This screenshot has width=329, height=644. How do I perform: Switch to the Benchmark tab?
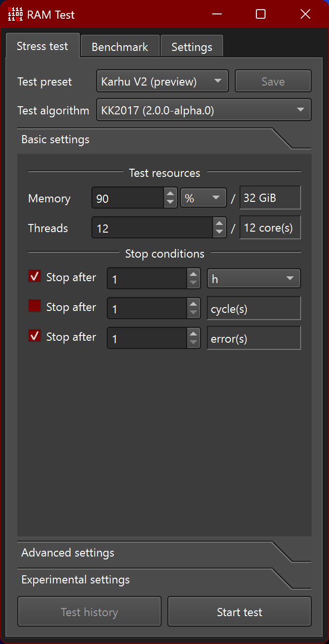(120, 47)
